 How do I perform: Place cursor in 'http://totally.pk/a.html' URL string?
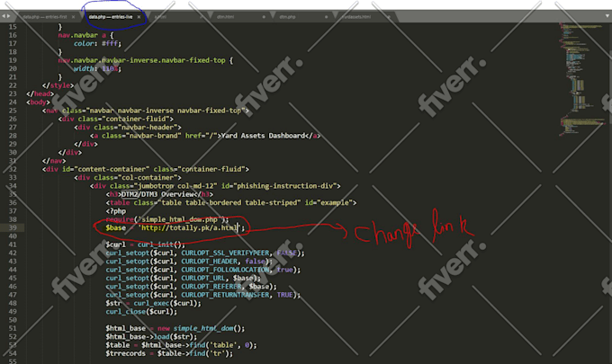189,227
